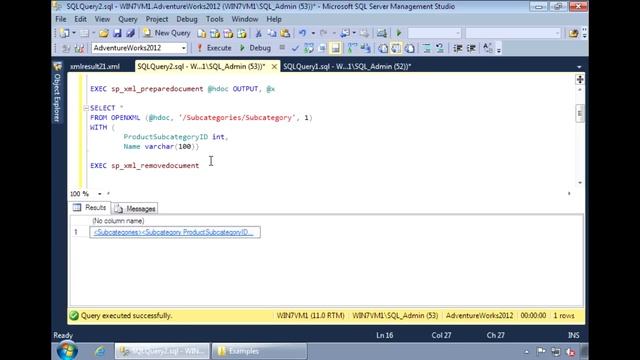Click the Save All icon
Viewport: 640px width, 360px height.
[x=130, y=33]
